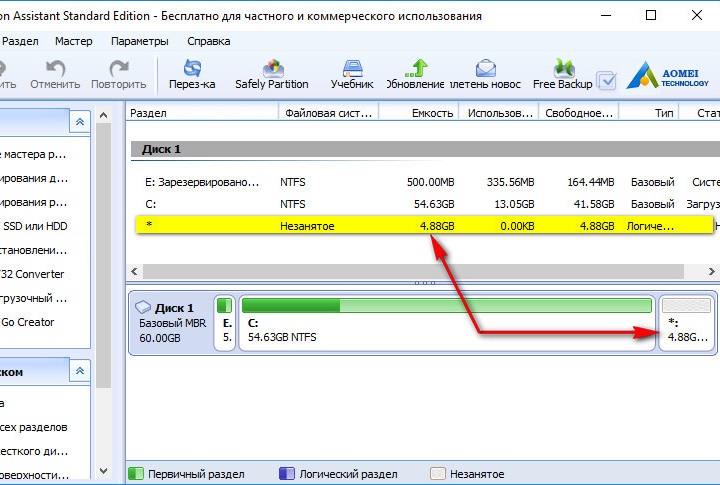Click the Повторить redo toolbar icon
The height and width of the screenshot is (485, 720).
118,68
